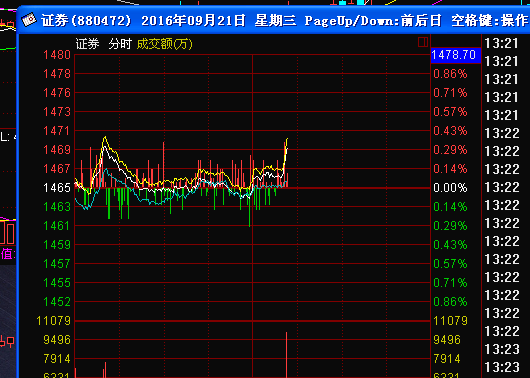Click the 1480 top price axis label

coord(57,55)
